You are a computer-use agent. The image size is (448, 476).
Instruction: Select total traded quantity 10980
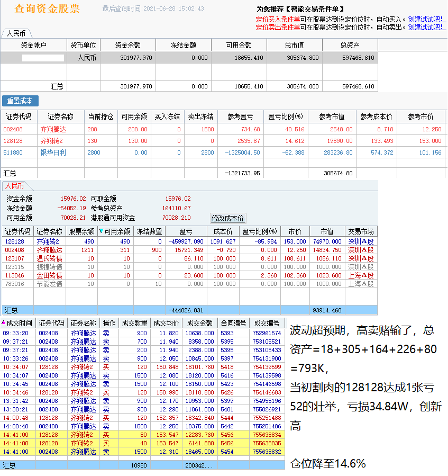coord(139,466)
